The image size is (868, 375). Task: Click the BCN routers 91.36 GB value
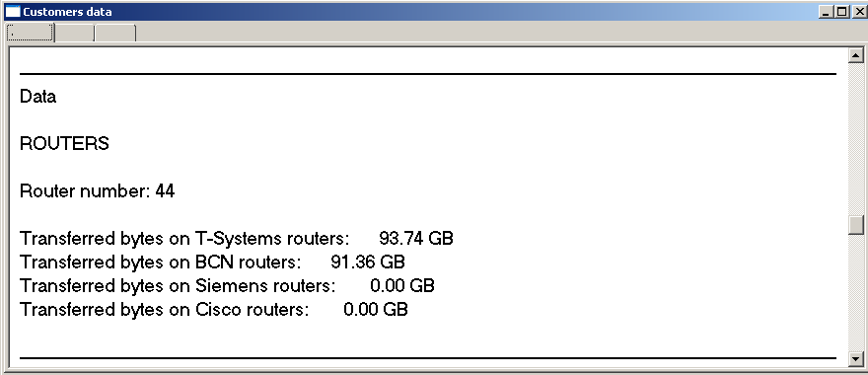[x=368, y=262]
